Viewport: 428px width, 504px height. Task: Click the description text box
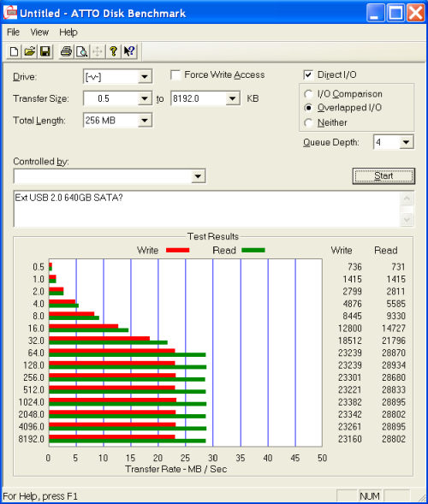[x=207, y=209]
